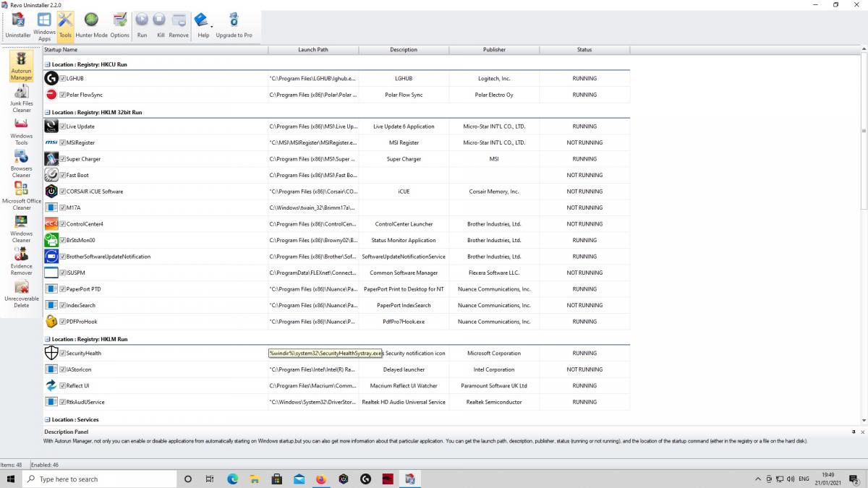
Task: Open the Windows Start menu
Action: 12,479
